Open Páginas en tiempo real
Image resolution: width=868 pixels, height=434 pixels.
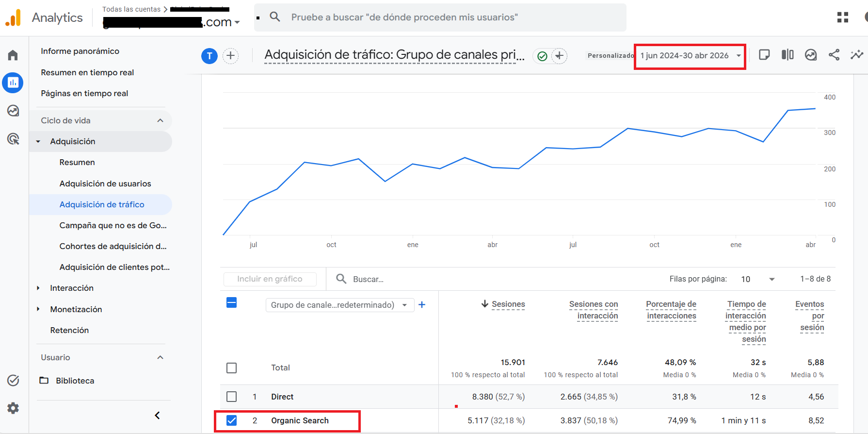tap(84, 93)
